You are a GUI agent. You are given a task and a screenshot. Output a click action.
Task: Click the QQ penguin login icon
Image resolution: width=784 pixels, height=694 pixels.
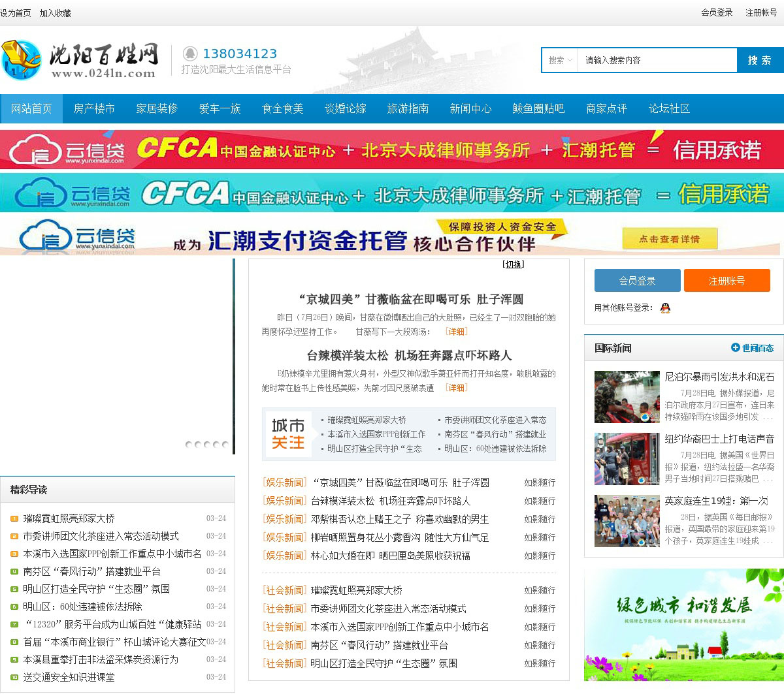(665, 308)
